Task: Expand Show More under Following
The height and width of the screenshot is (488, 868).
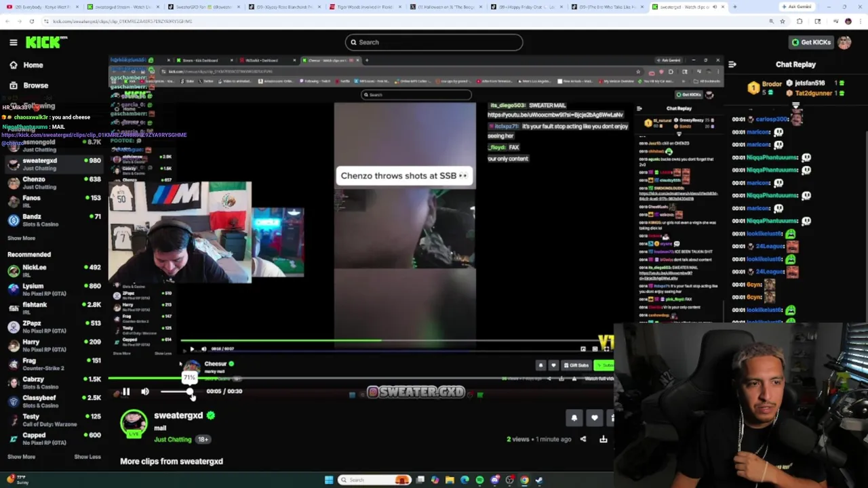Action: pos(21,238)
